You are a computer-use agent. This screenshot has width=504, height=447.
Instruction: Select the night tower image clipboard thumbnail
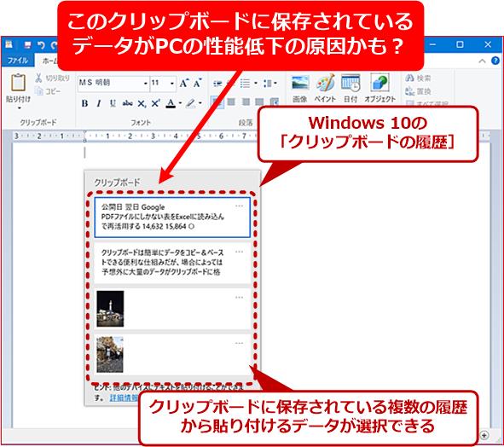(x=110, y=309)
